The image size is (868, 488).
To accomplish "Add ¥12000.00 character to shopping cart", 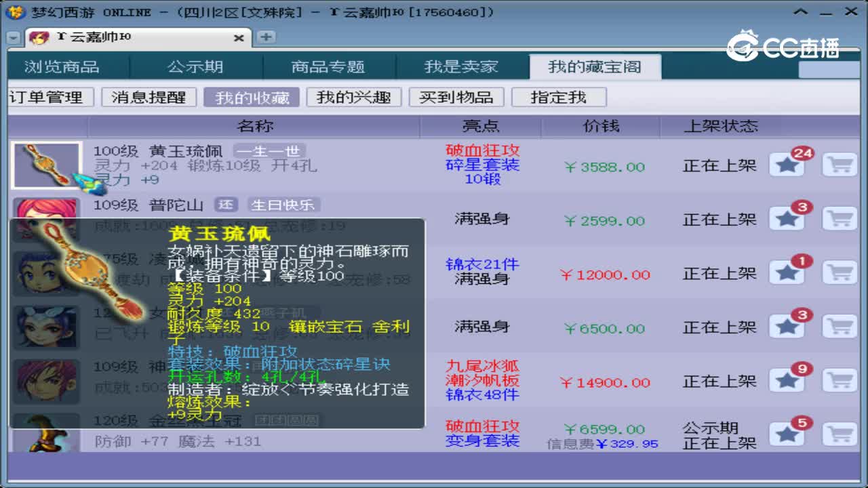I will click(x=840, y=272).
